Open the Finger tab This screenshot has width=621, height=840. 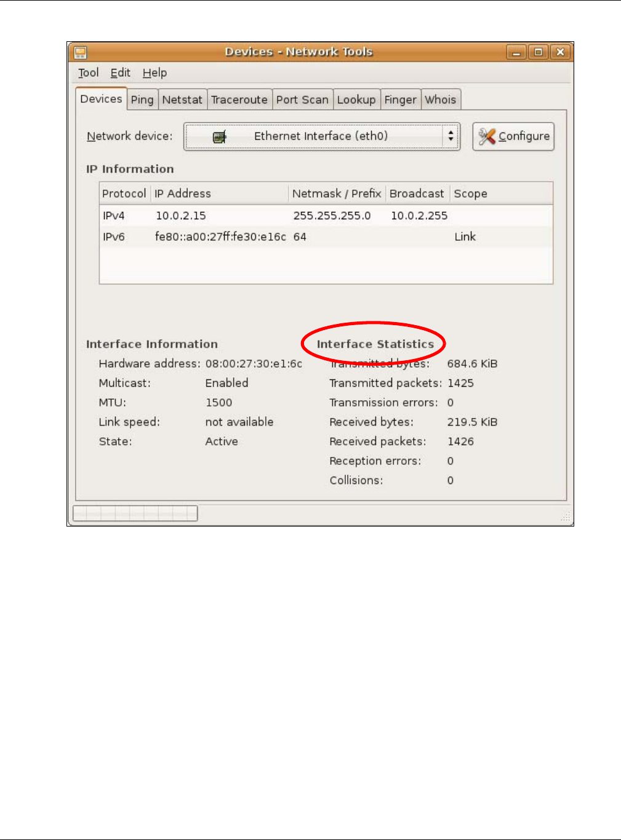tap(401, 100)
